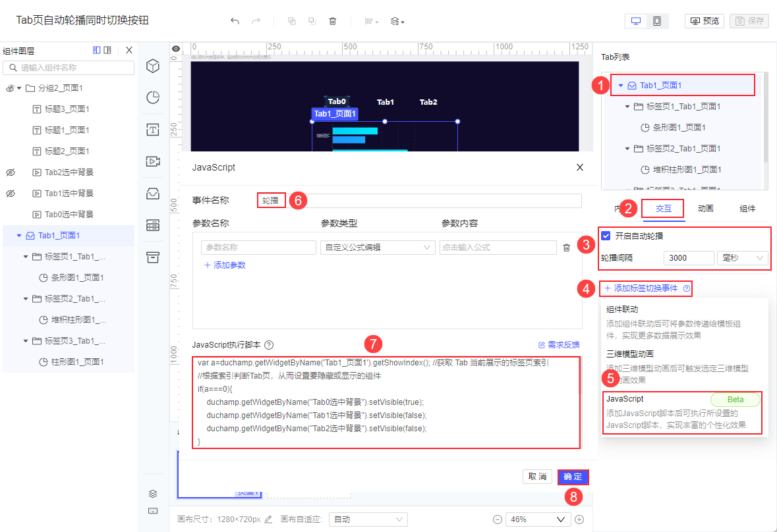Click the 添加参数 link

pyautogui.click(x=225, y=265)
